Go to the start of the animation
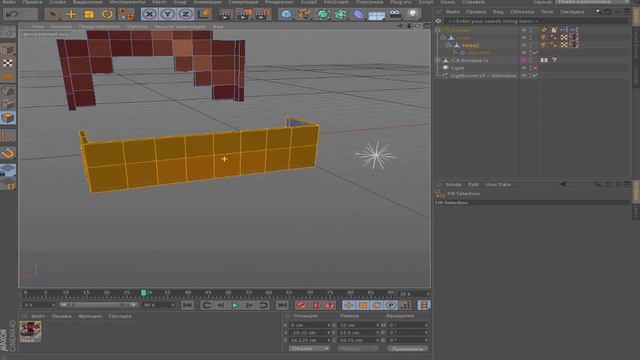640x360 pixels. [x=188, y=305]
